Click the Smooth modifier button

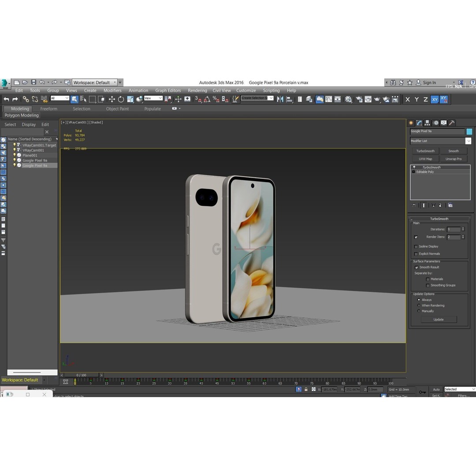[454, 151]
